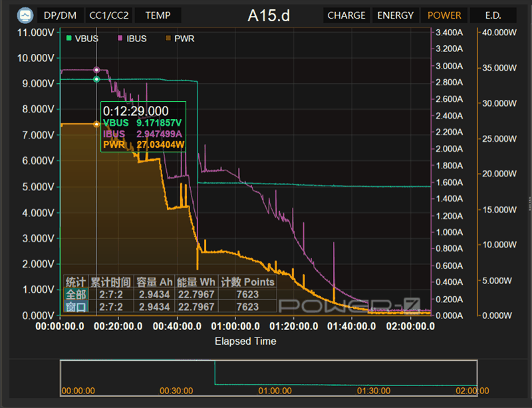
Task: Click the IBUS cursor marker on the purple curve
Action: 96,70
